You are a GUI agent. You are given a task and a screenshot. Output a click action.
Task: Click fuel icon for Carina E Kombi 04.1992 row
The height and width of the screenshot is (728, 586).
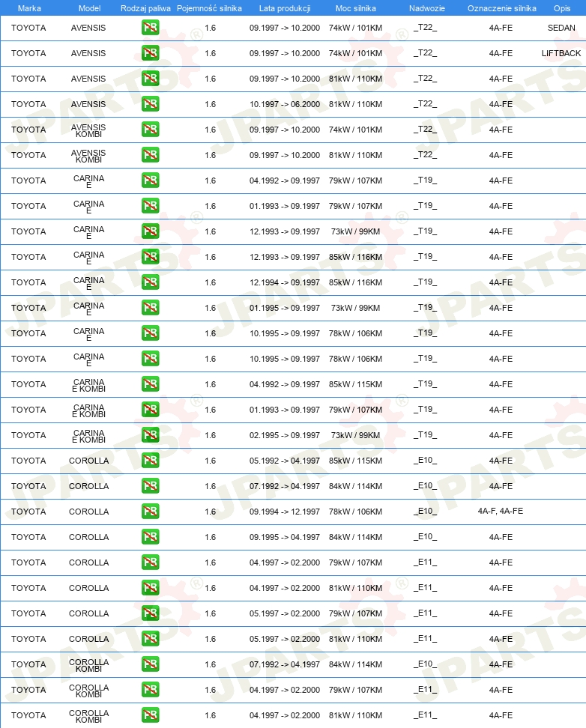[150, 384]
